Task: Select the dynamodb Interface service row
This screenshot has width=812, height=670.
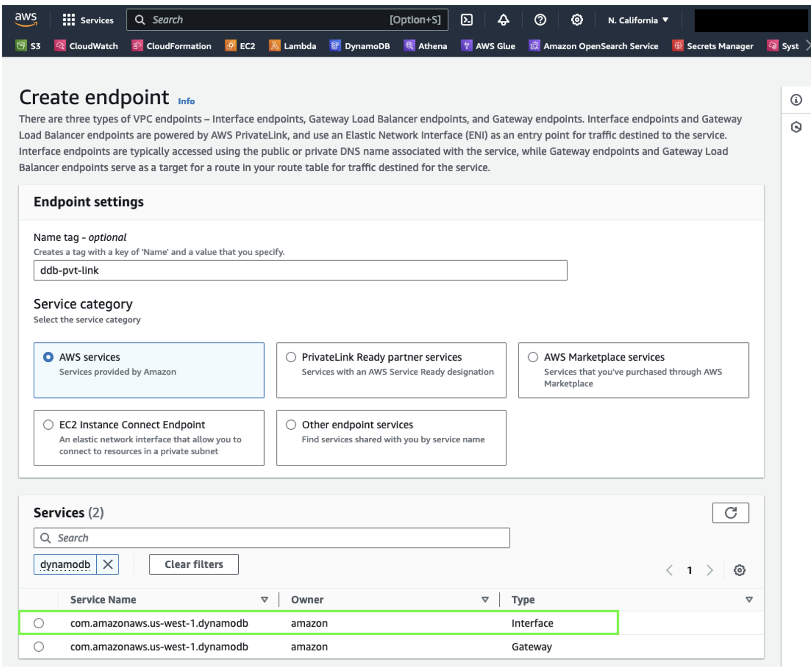Action: [39, 623]
